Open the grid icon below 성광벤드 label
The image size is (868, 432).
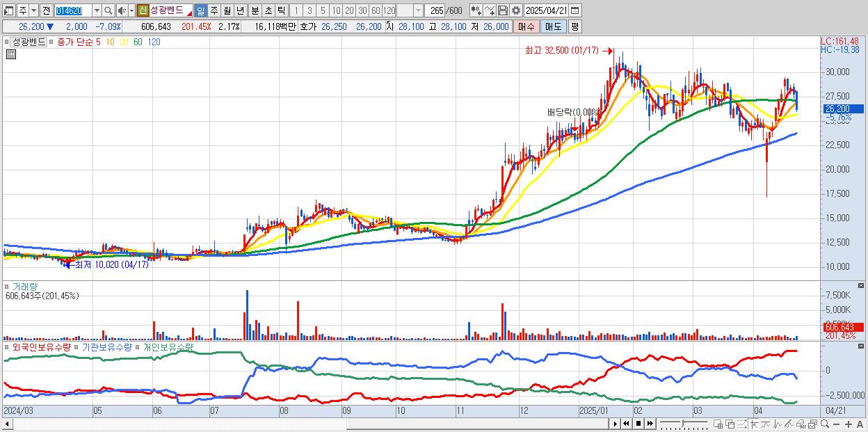pos(10,55)
